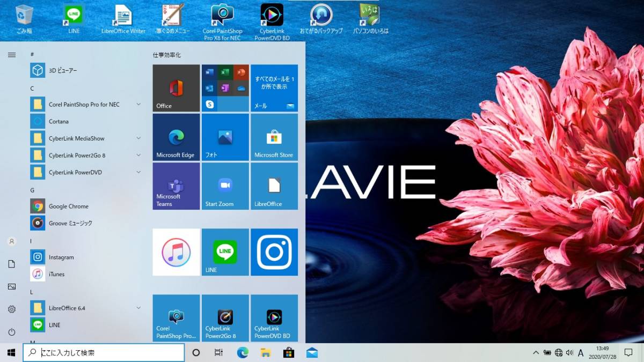The image size is (644, 362).
Task: Open network status tray icon
Action: click(558, 353)
